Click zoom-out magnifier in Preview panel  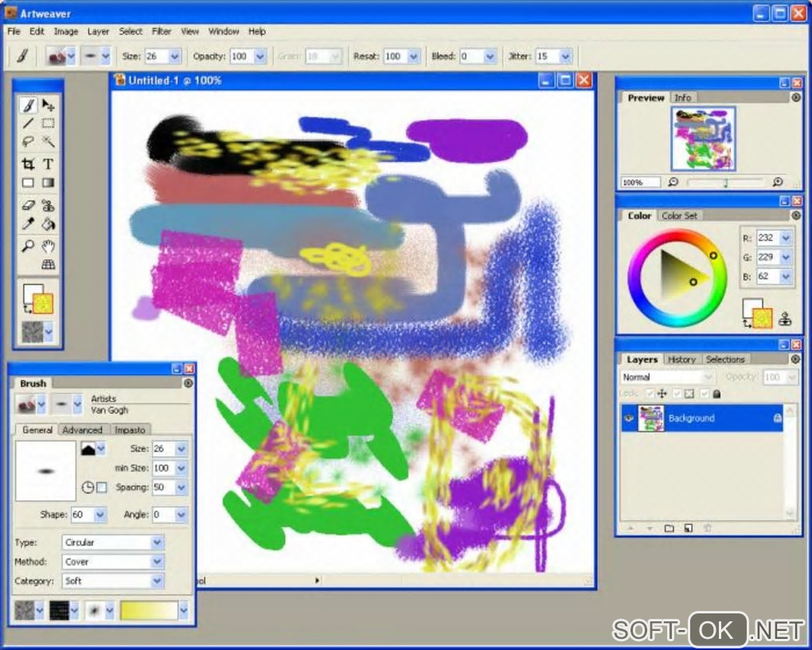(673, 182)
